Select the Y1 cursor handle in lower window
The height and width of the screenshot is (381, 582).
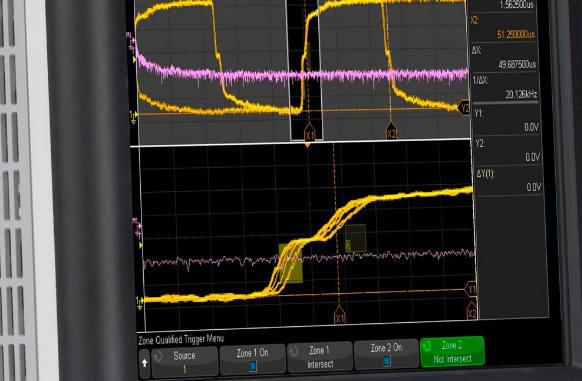click(x=471, y=289)
